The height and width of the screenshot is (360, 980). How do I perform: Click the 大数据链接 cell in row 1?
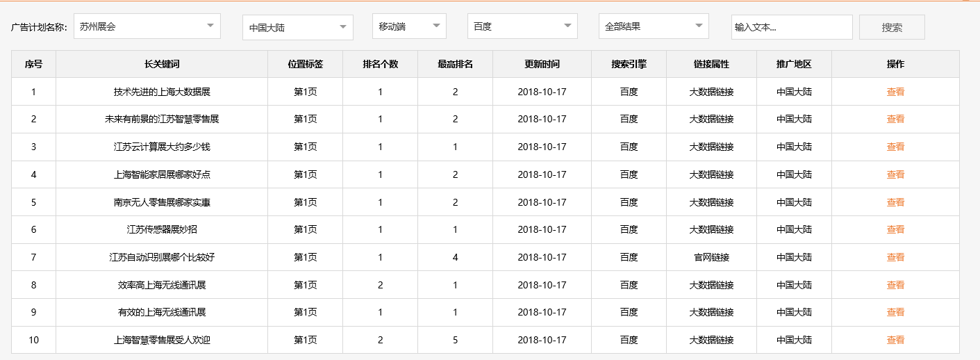(x=712, y=92)
